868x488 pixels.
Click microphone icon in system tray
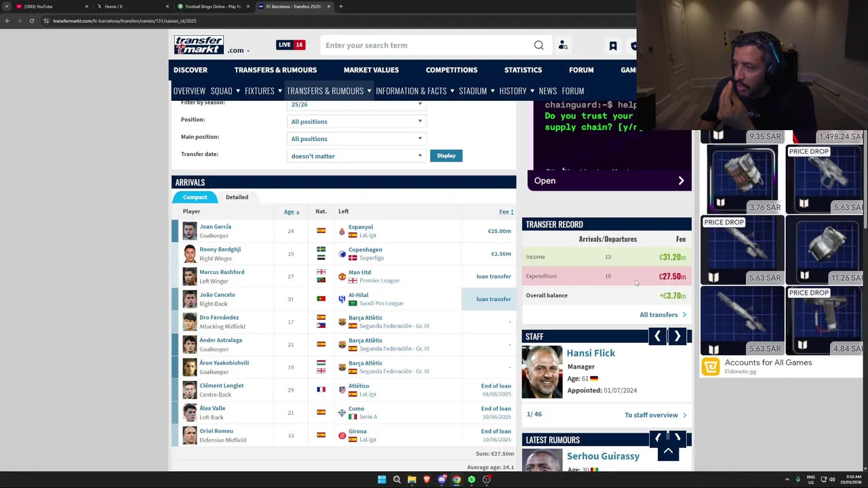pyautogui.click(x=798, y=480)
